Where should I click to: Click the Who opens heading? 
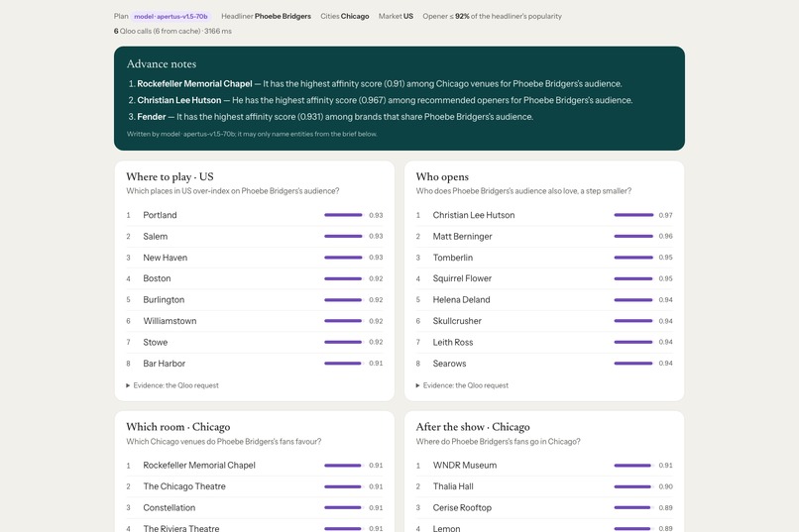(x=442, y=176)
